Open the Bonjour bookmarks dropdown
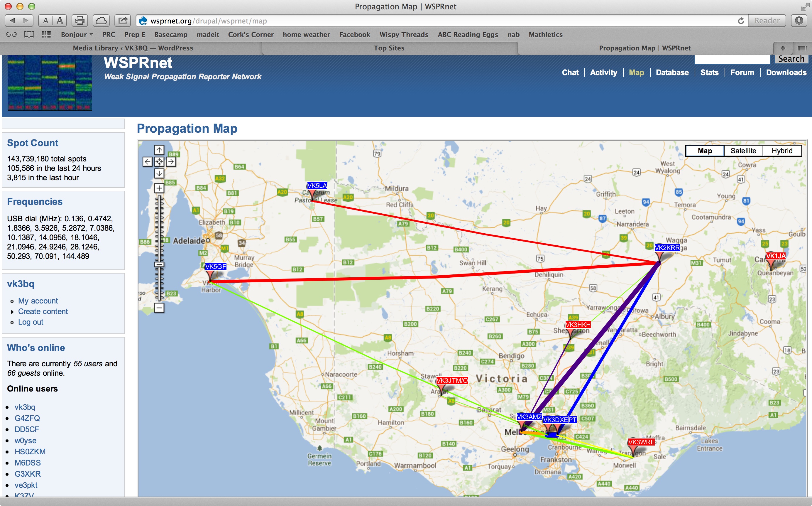This screenshot has width=812, height=506. click(76, 34)
